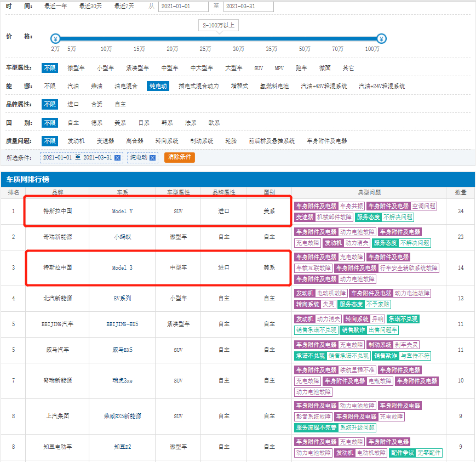Select 日系 country filter
Screen dimensions: 476x462
(x=144, y=123)
